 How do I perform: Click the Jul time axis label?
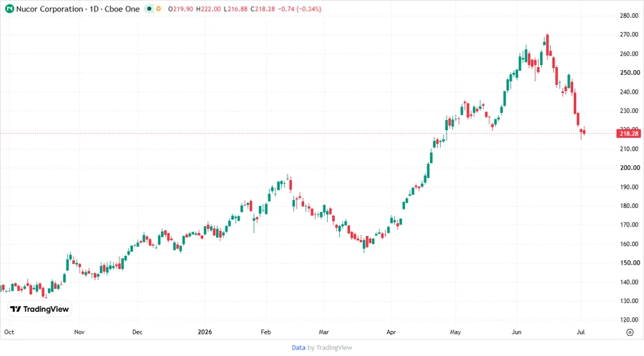click(581, 332)
